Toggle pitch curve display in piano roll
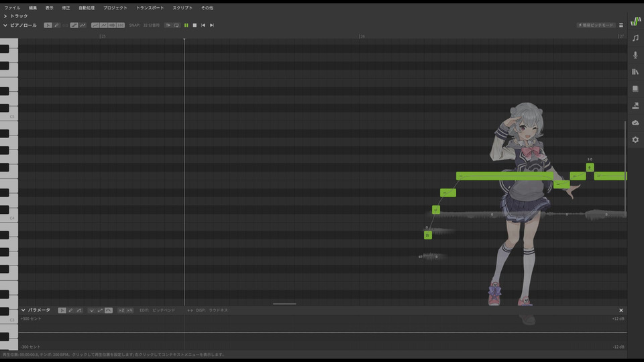This screenshot has width=644, height=362. [95, 25]
